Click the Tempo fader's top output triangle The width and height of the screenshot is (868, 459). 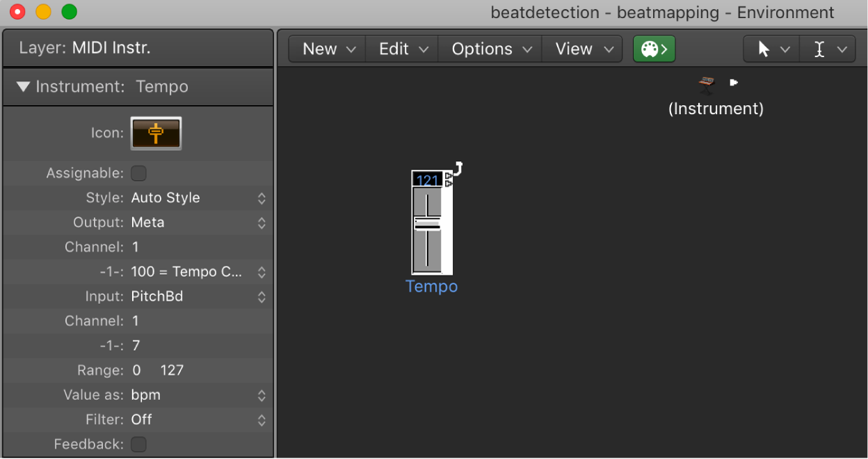[449, 176]
